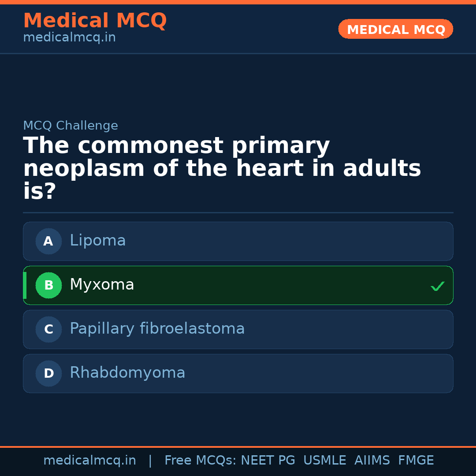Click the USMLE text in the footer
This screenshot has width=476, height=476.
click(x=324, y=461)
